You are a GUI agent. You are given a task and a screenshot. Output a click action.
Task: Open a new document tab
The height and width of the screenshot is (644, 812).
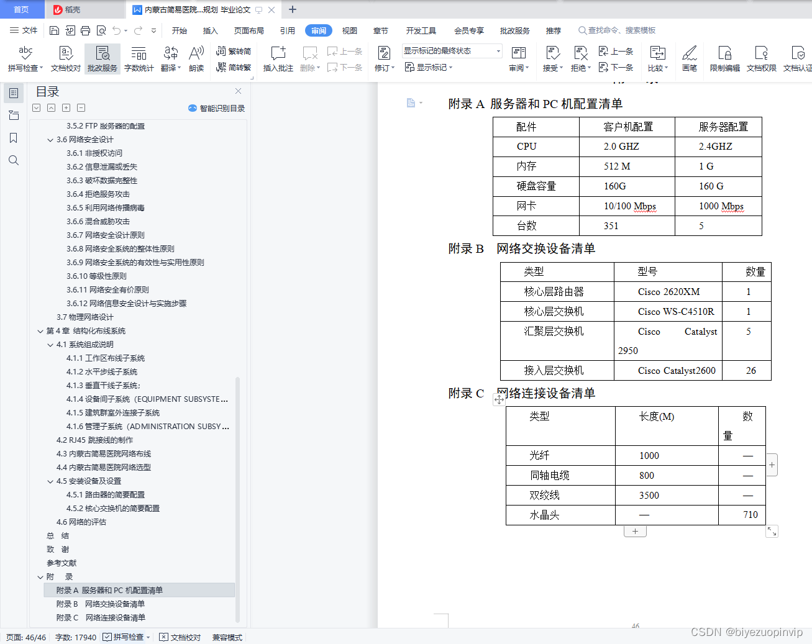pyautogui.click(x=293, y=9)
